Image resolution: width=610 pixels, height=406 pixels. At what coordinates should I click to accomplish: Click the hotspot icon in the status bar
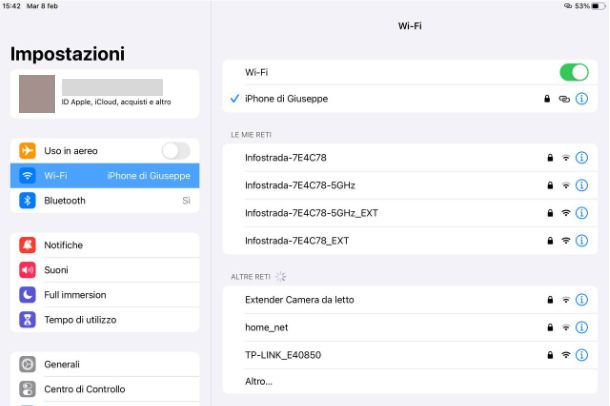[x=568, y=6]
